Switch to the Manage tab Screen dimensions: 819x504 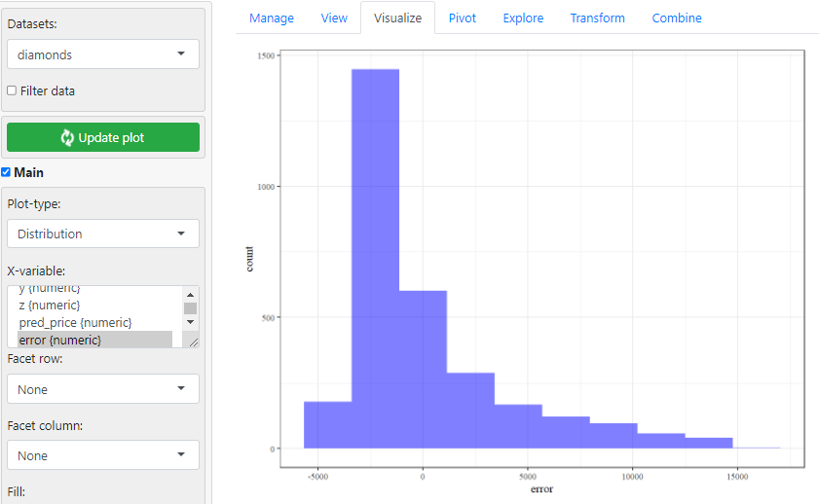point(271,18)
